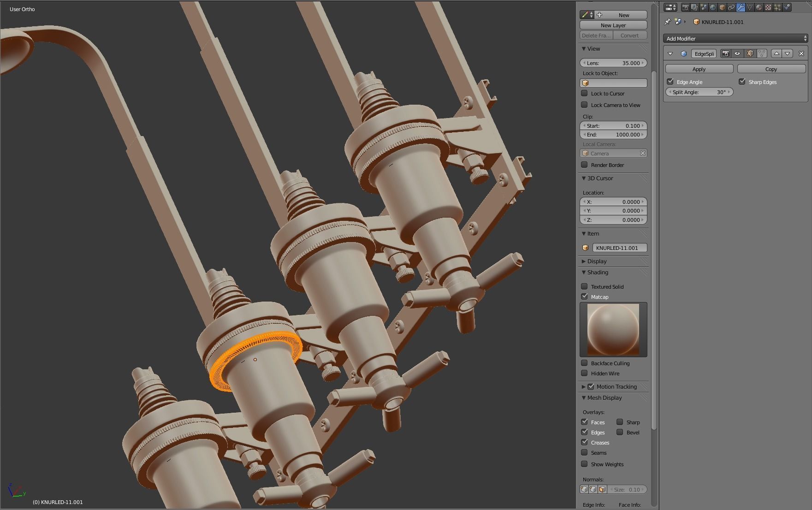
Task: Expand the Motion Tracking panel
Action: click(584, 387)
